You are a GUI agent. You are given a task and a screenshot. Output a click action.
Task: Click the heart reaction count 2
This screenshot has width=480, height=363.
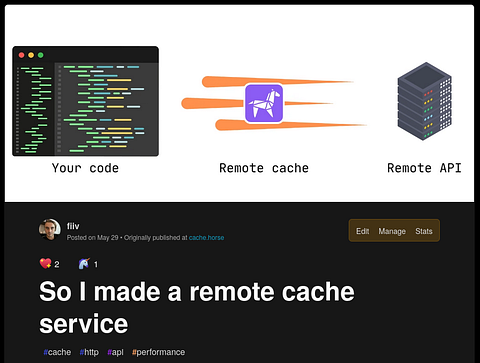[57, 264]
